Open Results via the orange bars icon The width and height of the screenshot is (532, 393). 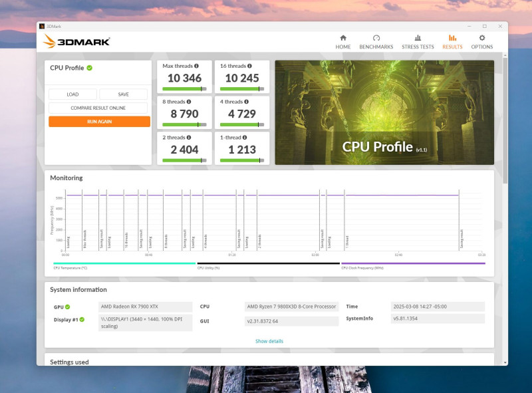point(452,38)
